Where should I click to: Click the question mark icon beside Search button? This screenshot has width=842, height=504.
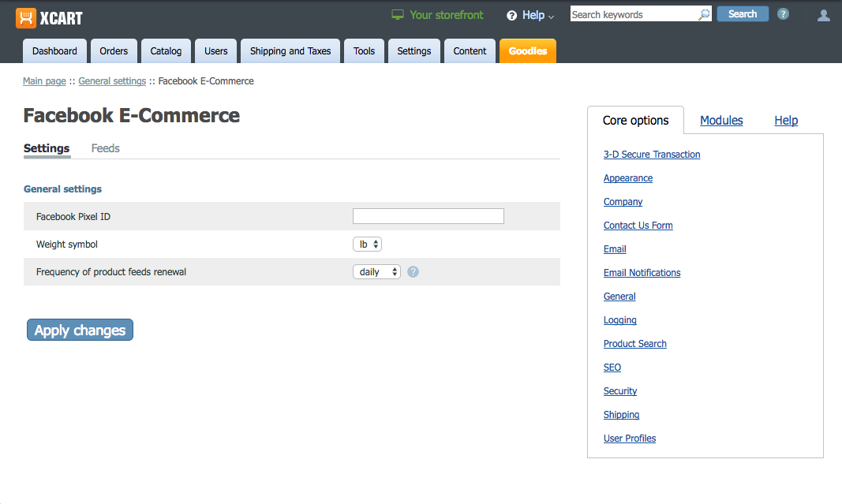(x=783, y=14)
